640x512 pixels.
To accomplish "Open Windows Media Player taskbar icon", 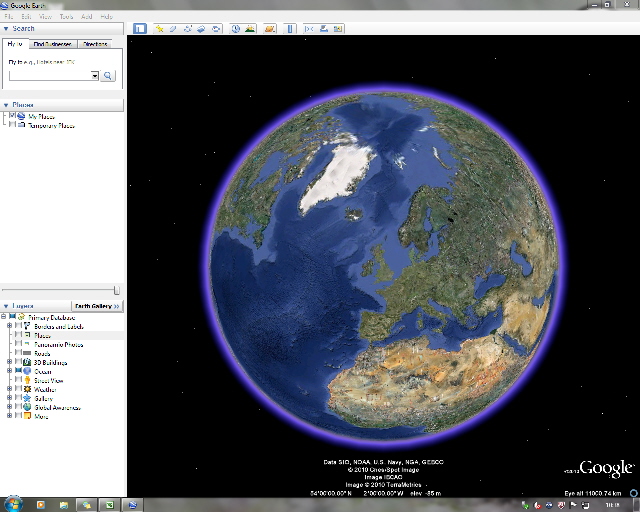I will click(41, 505).
